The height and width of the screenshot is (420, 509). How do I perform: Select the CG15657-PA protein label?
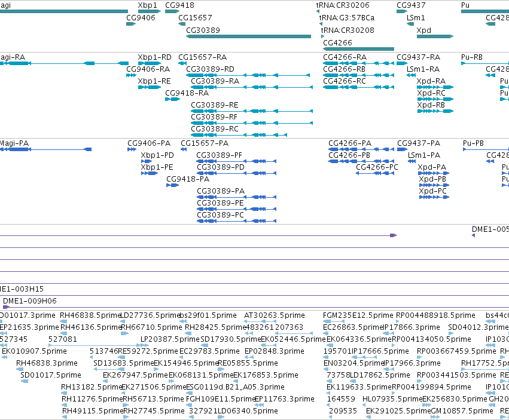coord(205,143)
